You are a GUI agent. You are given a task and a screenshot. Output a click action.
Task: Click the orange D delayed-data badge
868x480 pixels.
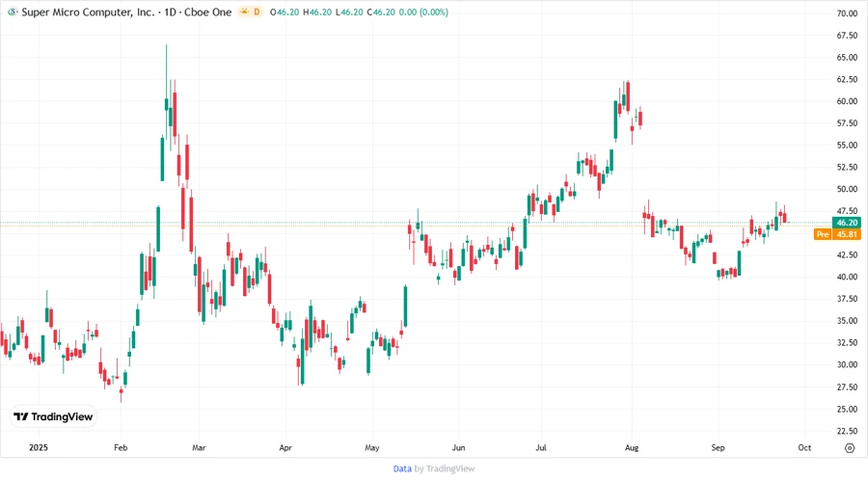point(257,12)
